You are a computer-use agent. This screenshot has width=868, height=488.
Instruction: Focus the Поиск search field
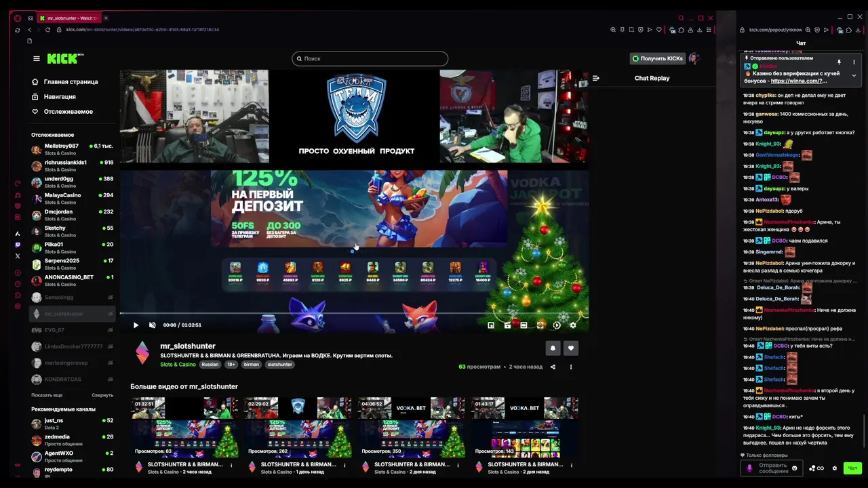[370, 58]
